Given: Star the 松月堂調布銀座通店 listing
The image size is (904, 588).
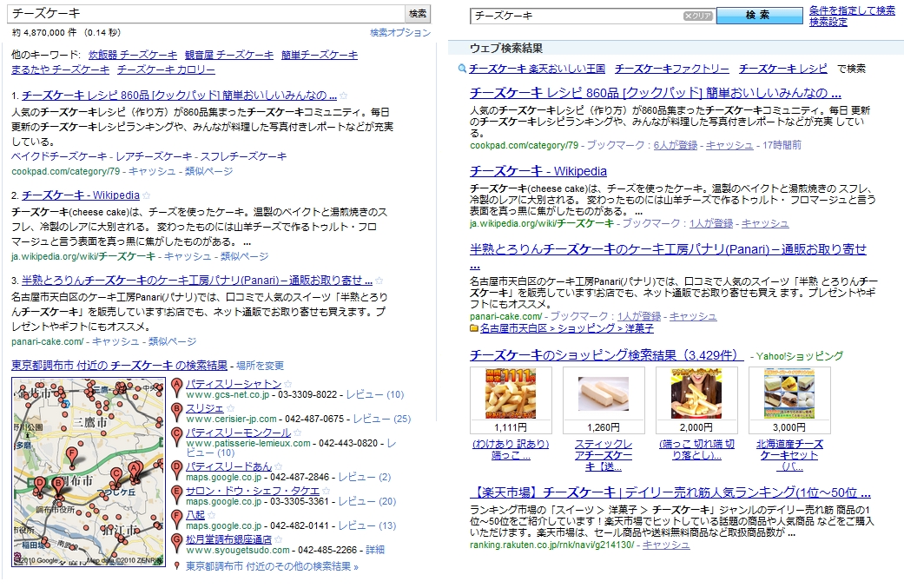Looking at the screenshot, I should click(278, 539).
